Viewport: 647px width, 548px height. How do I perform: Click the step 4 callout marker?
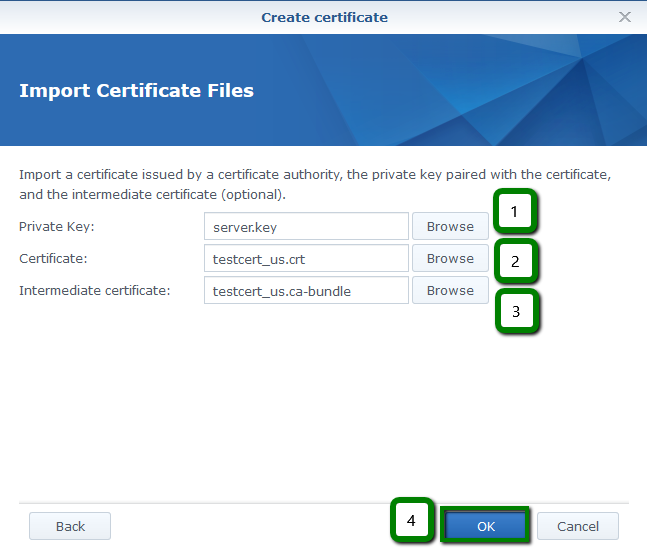(x=411, y=521)
